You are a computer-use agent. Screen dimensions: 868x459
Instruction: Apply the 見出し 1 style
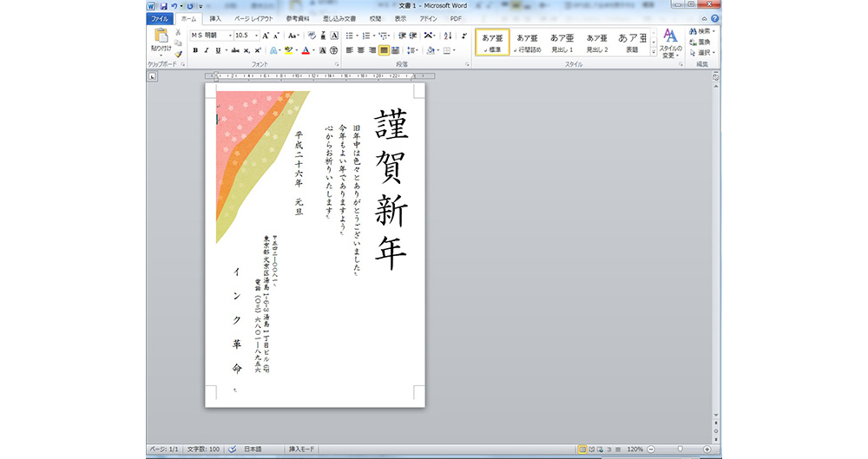[562, 43]
